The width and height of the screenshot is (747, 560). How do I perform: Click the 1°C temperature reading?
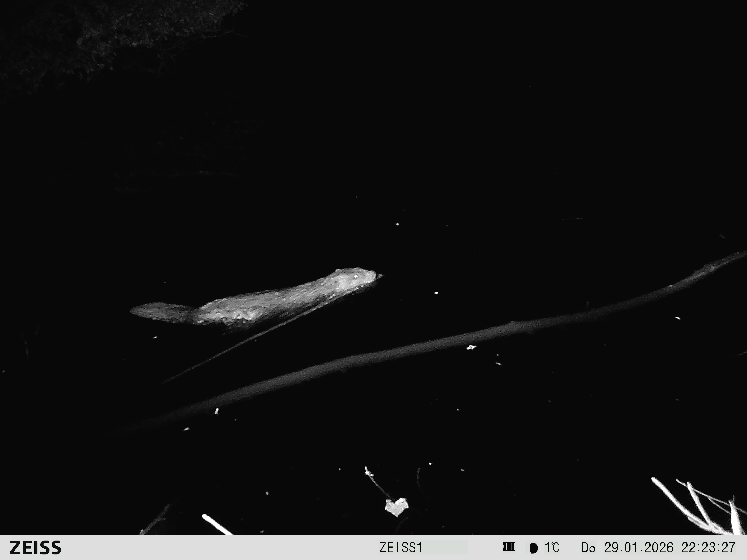coord(552,548)
